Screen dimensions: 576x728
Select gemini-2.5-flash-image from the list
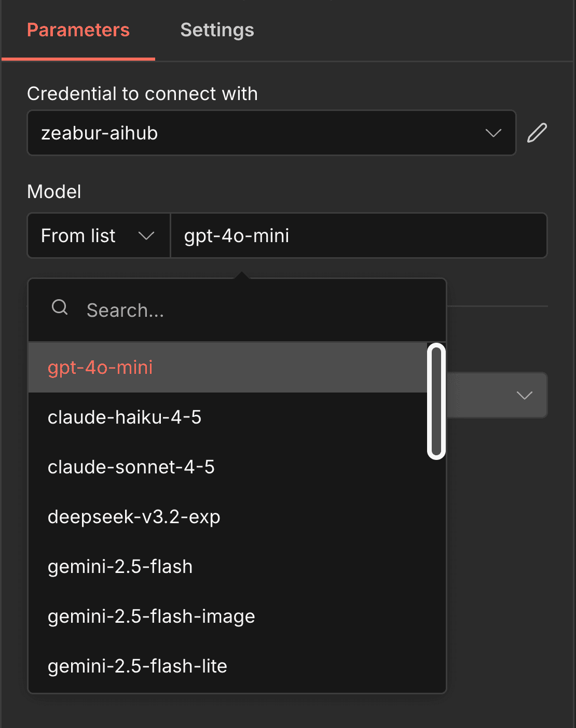(151, 616)
